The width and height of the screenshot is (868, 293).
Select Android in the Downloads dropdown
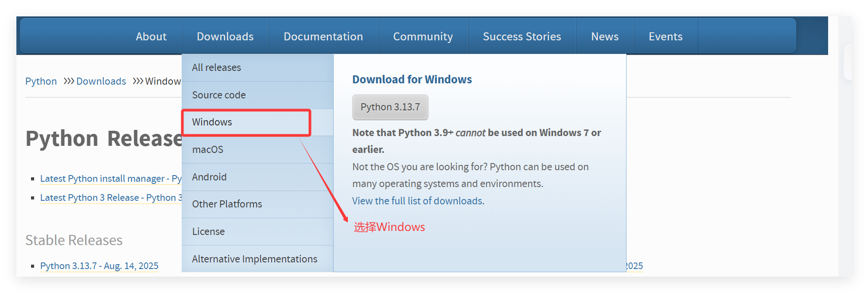point(209,177)
